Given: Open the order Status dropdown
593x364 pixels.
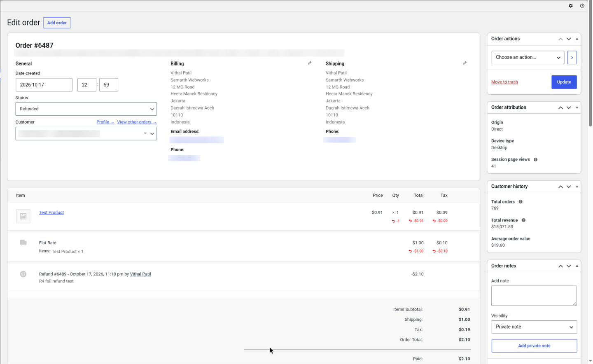Looking at the screenshot, I should tap(86, 109).
